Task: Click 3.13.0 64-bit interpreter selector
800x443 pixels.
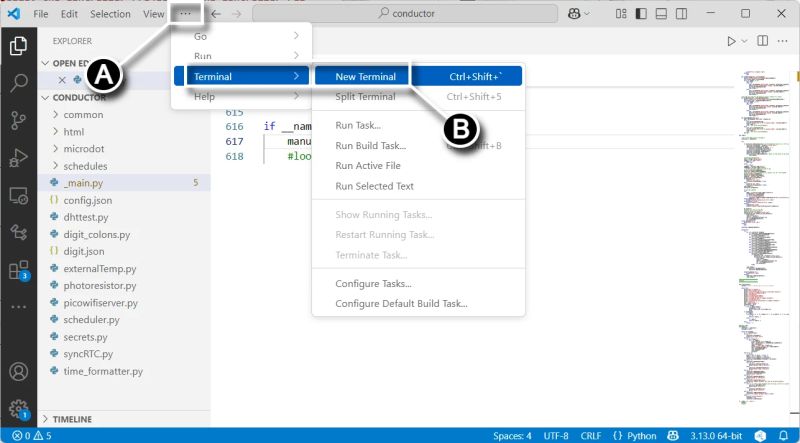Action: click(x=716, y=436)
